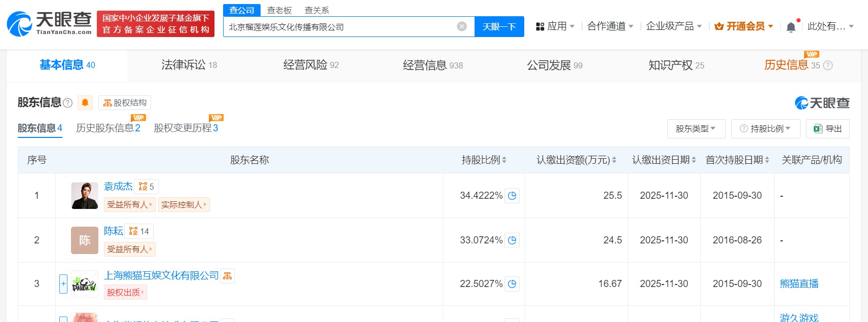
Task: Sort by 认缴出资日期 column
Action: click(694, 160)
